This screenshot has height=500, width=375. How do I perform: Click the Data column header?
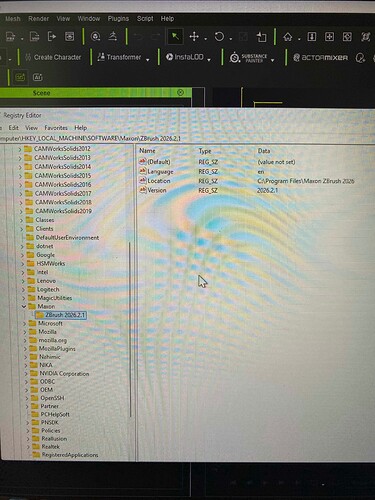point(264,151)
